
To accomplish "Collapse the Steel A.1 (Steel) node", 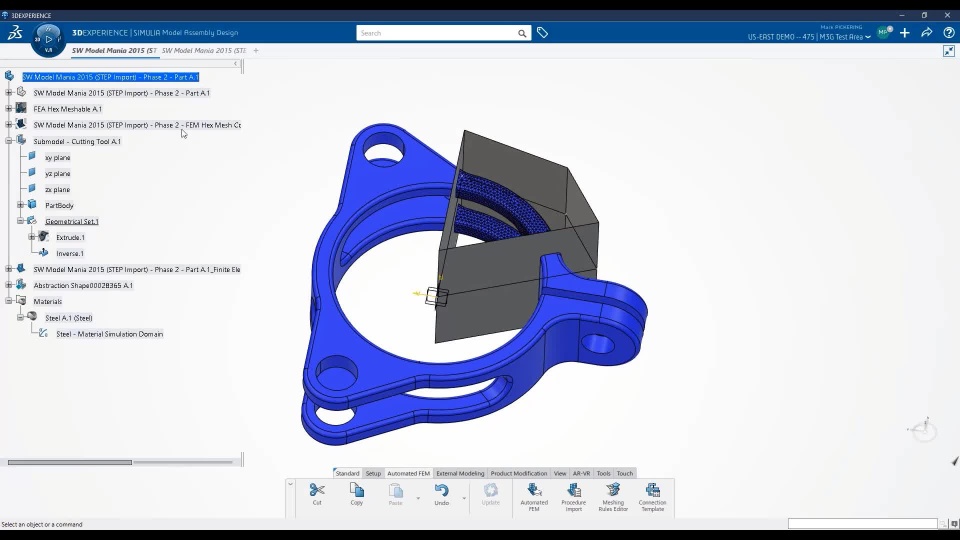I will coord(20,317).
